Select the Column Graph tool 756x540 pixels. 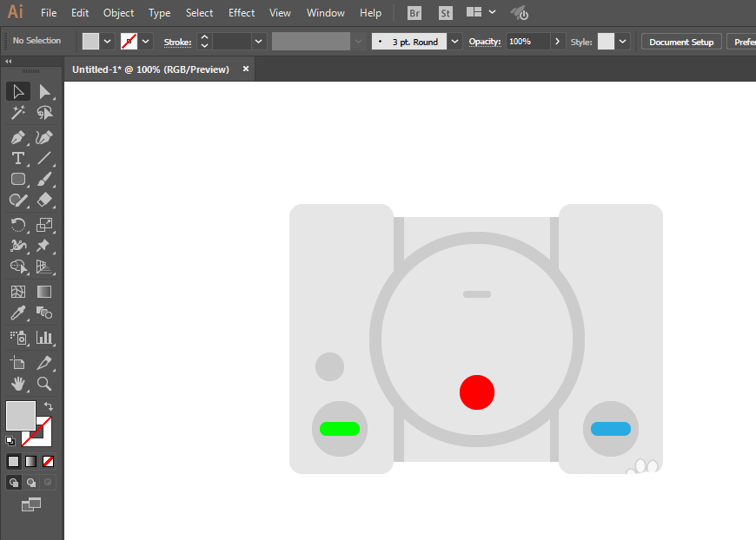44,338
